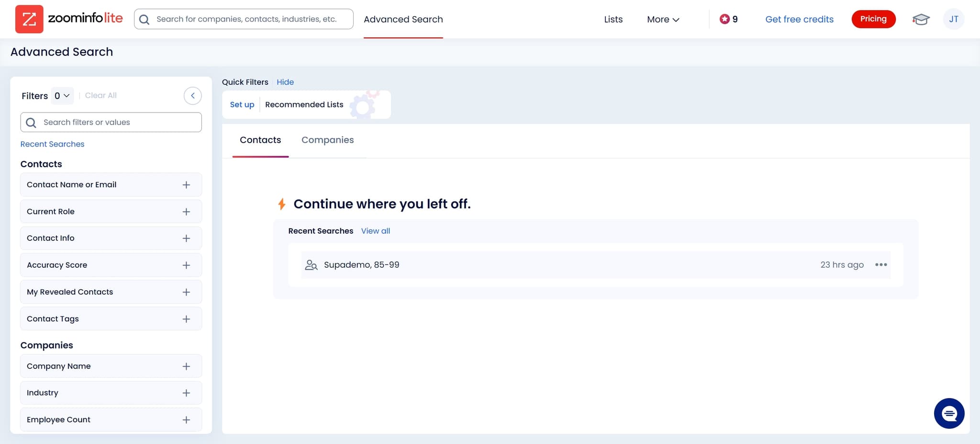The width and height of the screenshot is (980, 444).
Task: Open the Filters count dropdown
Action: (62, 96)
